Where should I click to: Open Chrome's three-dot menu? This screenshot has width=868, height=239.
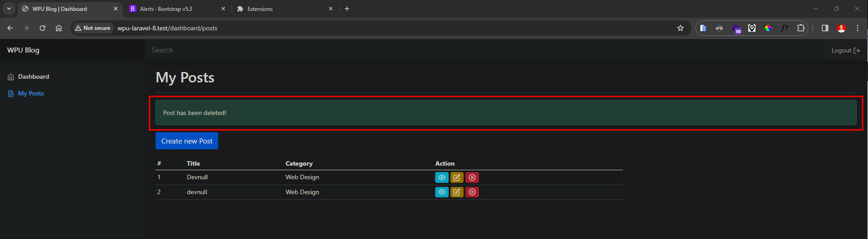coord(857,28)
